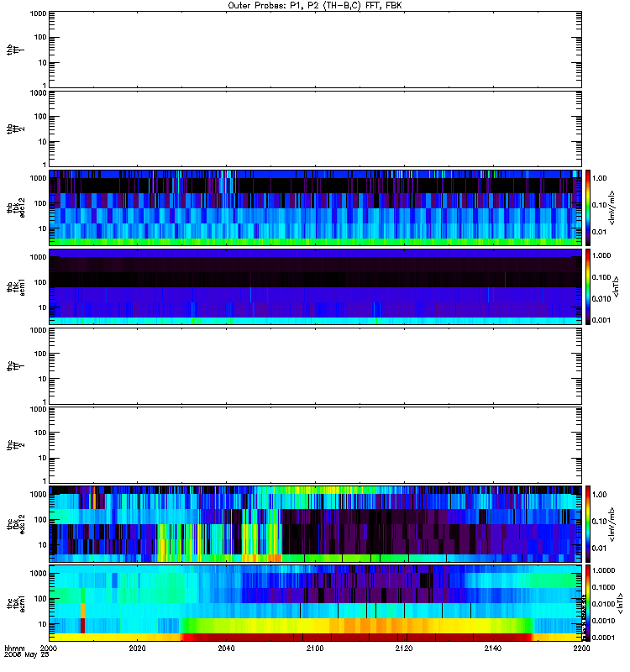Screen dimensions: 630x672
Task: Click the 2040 time axis label
Action: tap(226, 648)
